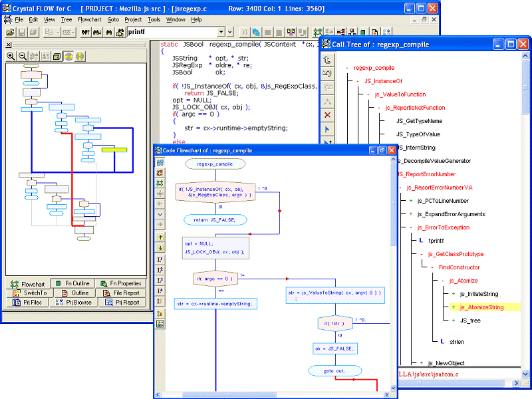The height and width of the screenshot is (399, 532).
Task: Click the Undo arrow in the Call Tree toolbar
Action: pyautogui.click(x=327, y=72)
